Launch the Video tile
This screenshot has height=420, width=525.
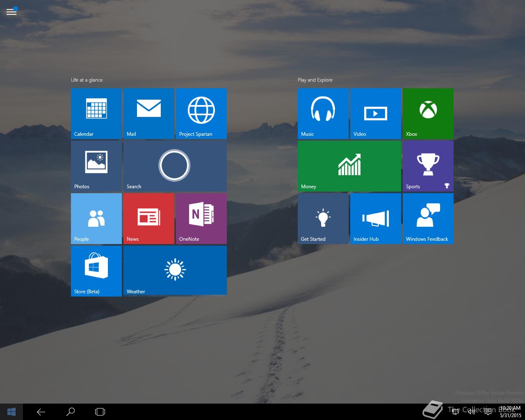coord(376,114)
